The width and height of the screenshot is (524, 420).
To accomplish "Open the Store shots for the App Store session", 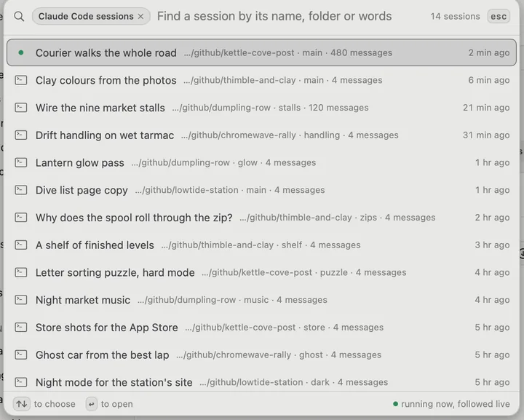I will [x=261, y=327].
